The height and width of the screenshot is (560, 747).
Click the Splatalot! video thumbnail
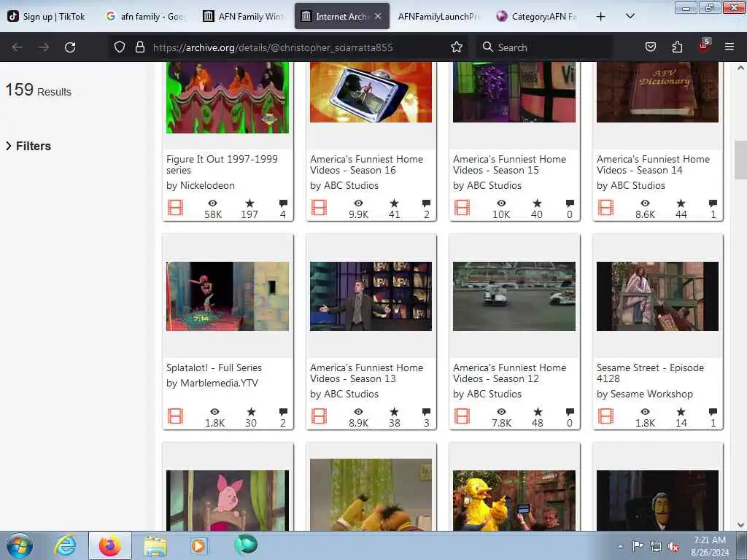click(x=228, y=296)
